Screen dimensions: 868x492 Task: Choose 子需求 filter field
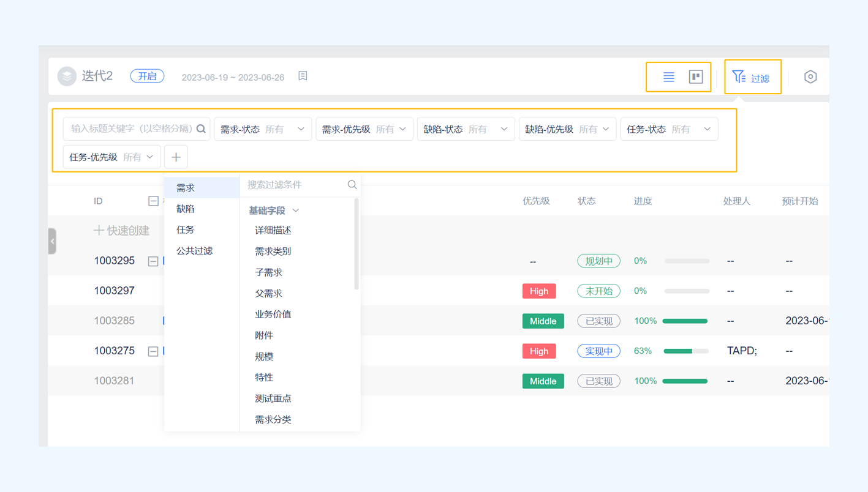click(x=268, y=272)
